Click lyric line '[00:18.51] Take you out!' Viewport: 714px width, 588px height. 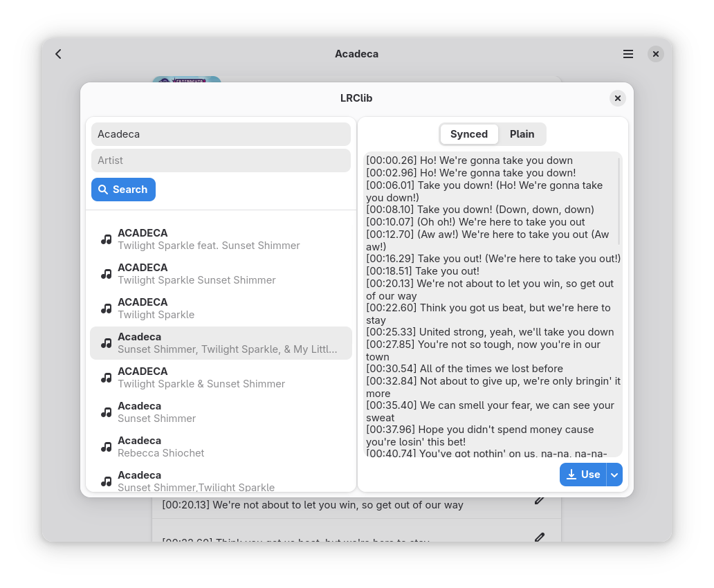[423, 271]
